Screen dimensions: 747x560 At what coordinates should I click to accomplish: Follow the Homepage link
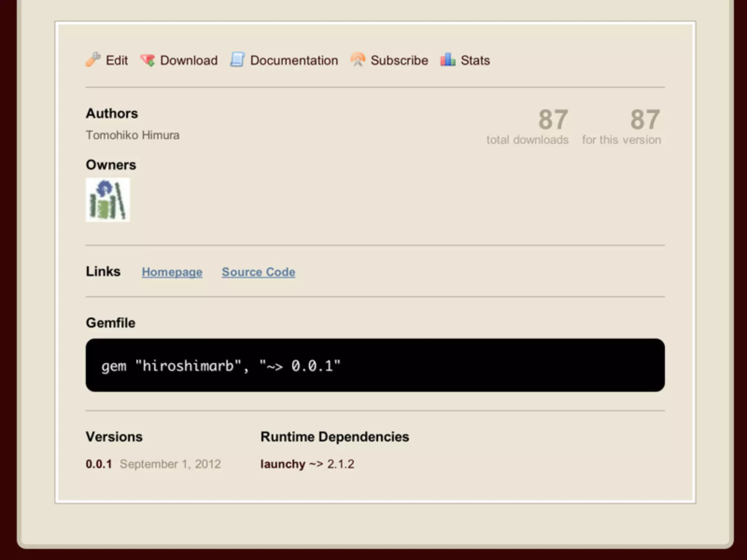pyautogui.click(x=172, y=272)
